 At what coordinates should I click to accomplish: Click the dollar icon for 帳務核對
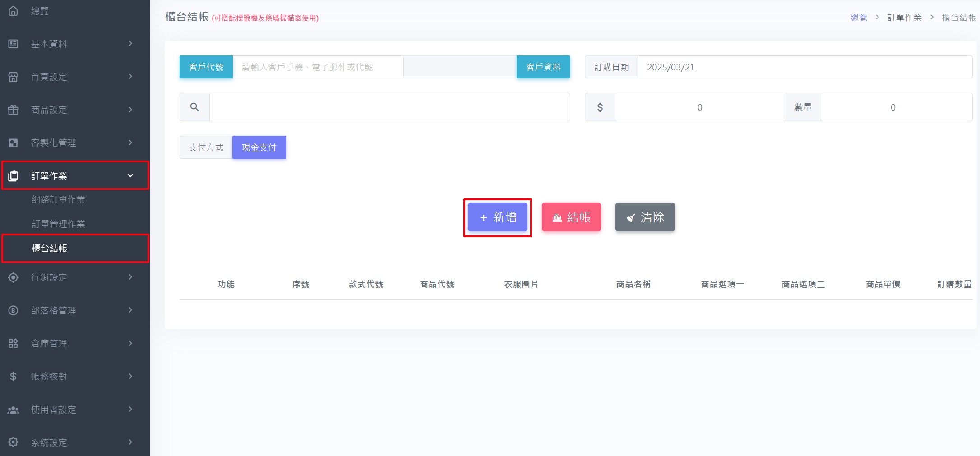point(14,376)
